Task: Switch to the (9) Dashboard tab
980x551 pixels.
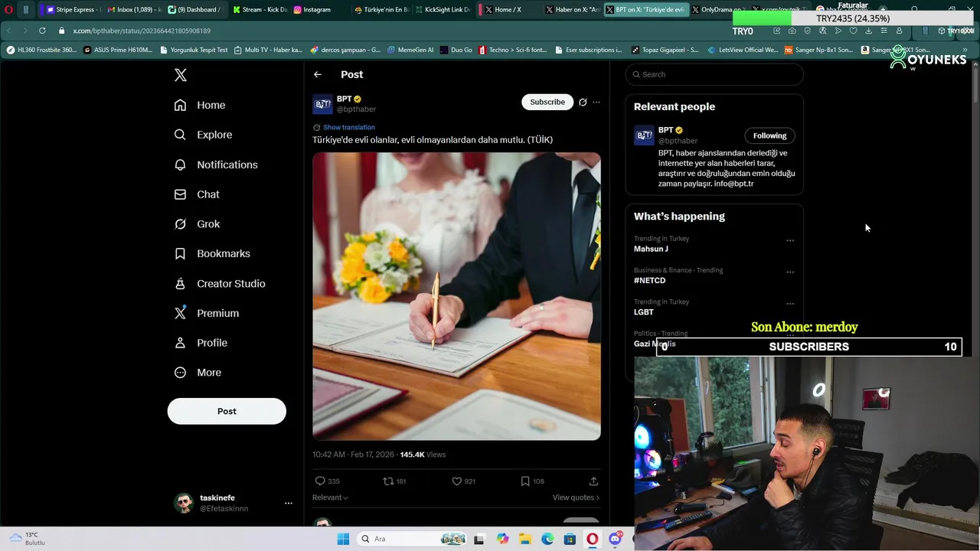Action: tap(193, 9)
